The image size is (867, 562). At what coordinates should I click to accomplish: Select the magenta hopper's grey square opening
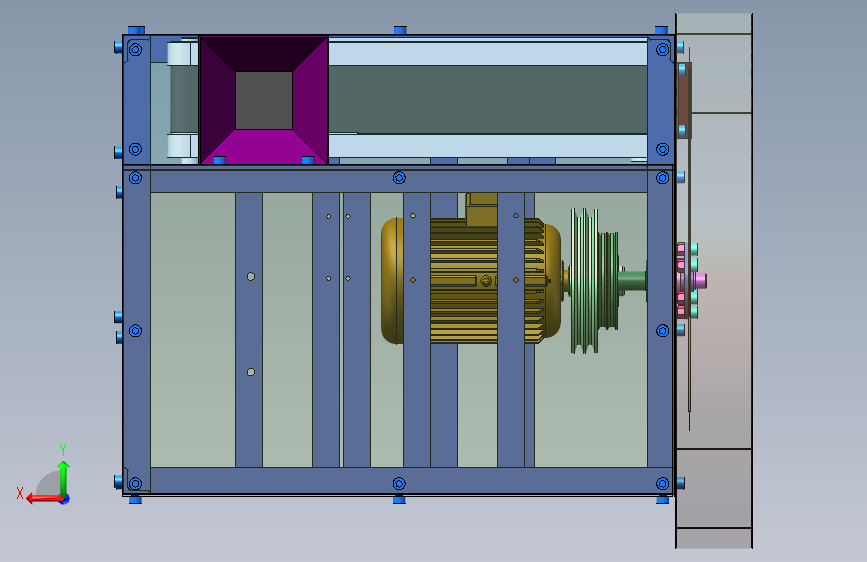coord(264,100)
